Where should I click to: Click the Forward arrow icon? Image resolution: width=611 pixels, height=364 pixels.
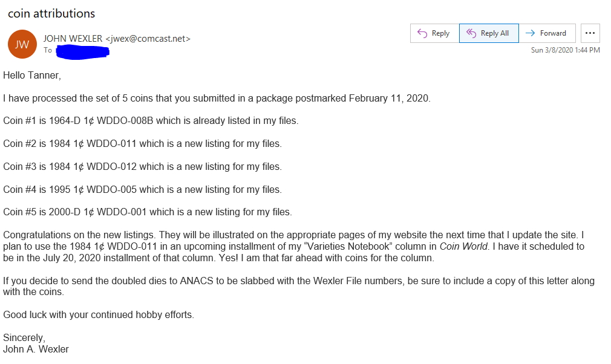point(531,33)
